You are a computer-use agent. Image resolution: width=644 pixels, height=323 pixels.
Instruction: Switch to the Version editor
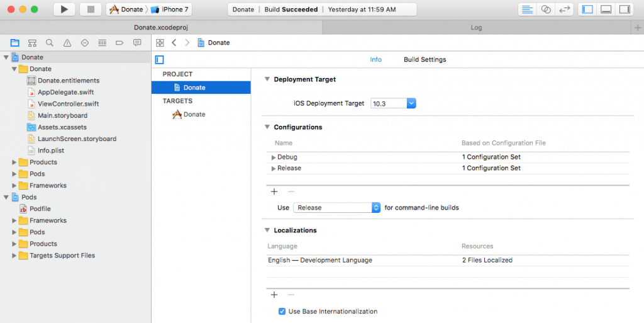pyautogui.click(x=564, y=9)
